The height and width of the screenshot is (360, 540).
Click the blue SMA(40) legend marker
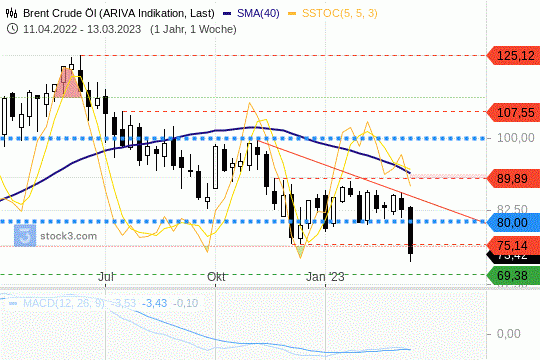point(227,14)
